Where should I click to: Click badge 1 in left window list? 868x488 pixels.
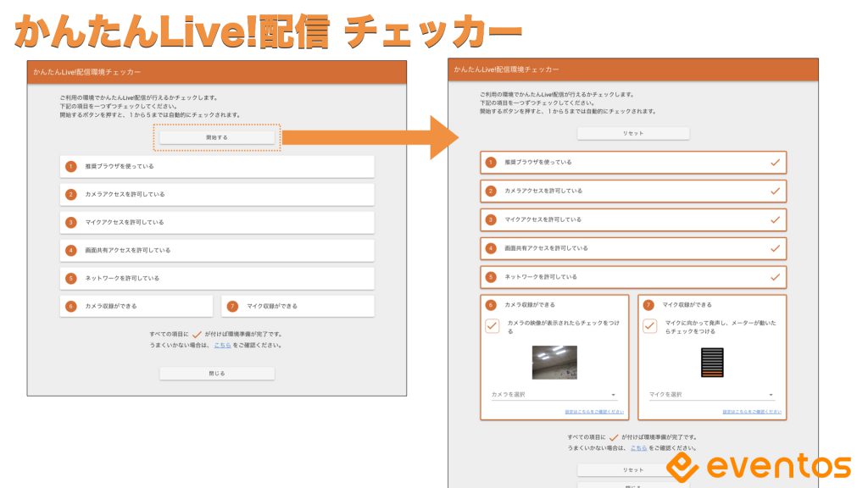click(71, 167)
